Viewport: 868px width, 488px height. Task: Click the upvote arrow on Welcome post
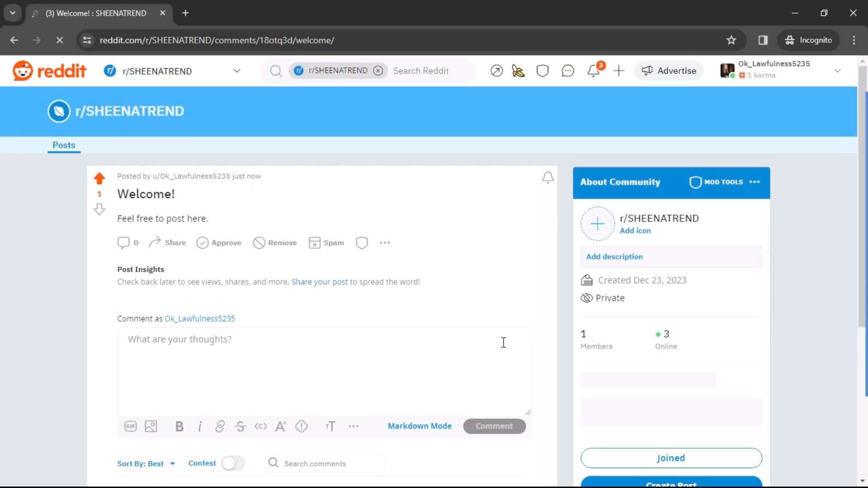[x=99, y=178]
